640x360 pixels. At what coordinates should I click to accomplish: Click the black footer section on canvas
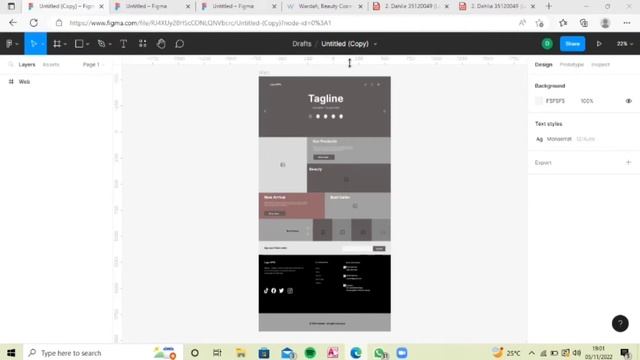[x=324, y=284]
